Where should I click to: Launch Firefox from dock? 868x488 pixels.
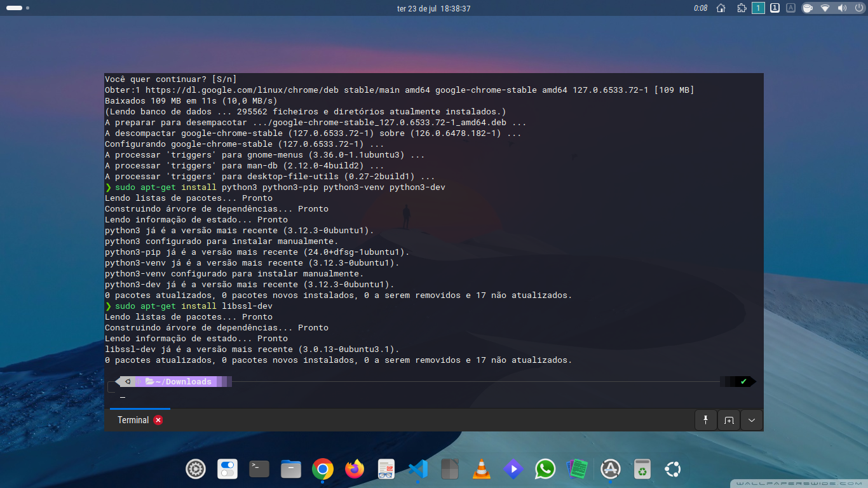coord(355,470)
